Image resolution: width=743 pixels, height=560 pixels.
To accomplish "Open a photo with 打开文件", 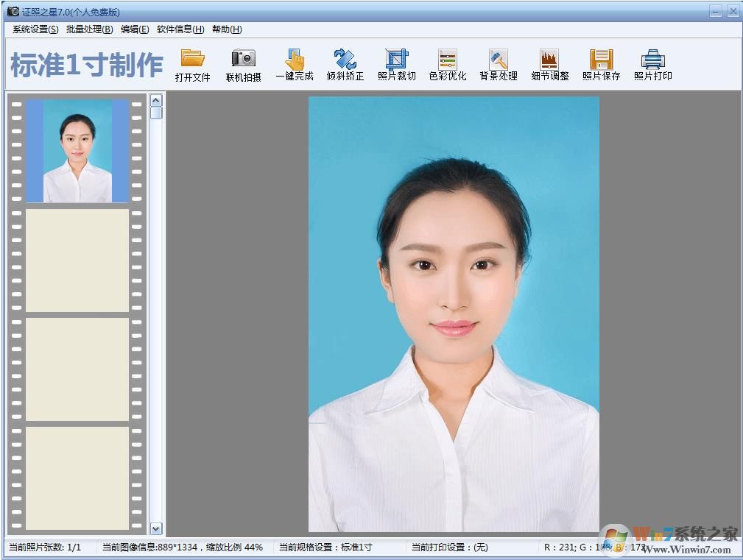I will point(192,65).
